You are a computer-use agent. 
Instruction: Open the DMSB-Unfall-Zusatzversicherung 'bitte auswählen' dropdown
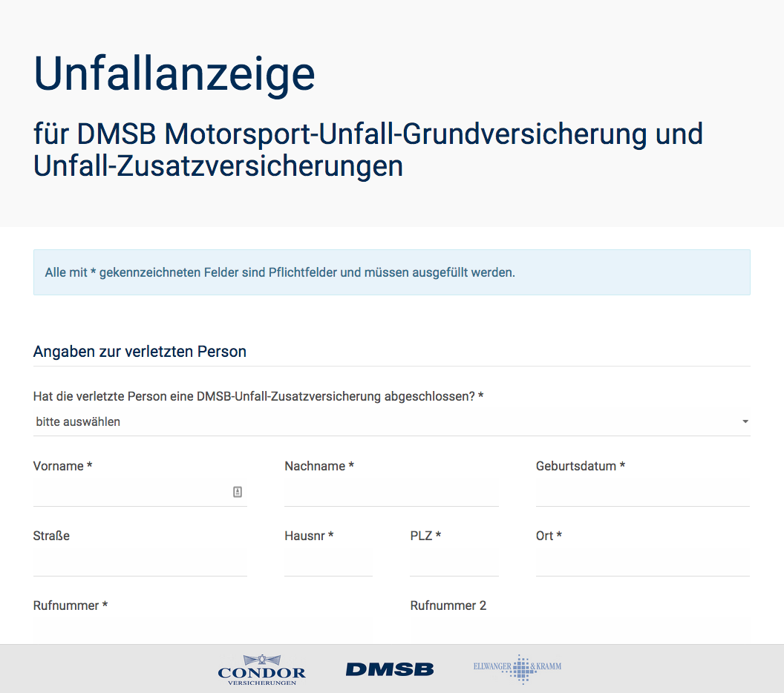(x=391, y=421)
